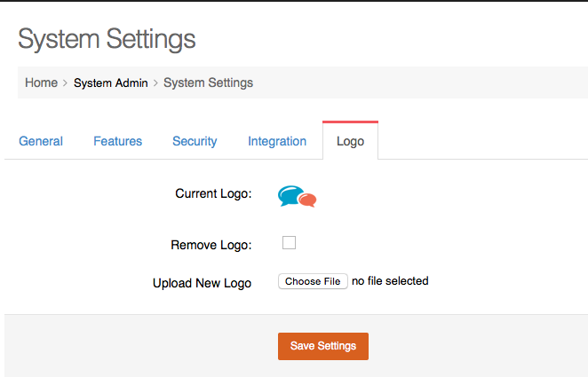
Task: Click the chevron after Home breadcrumb
Action: pyautogui.click(x=65, y=83)
